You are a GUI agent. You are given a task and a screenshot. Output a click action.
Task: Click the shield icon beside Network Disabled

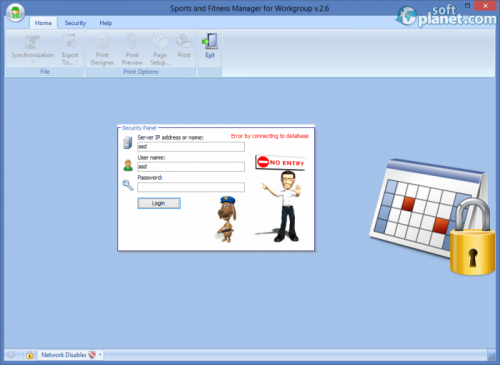click(92, 355)
